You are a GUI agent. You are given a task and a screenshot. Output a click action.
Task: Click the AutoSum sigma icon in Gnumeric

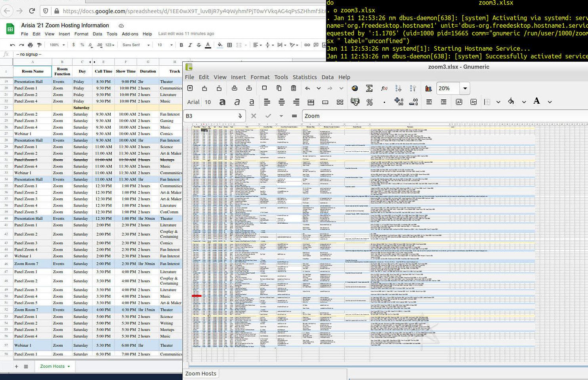click(x=369, y=88)
